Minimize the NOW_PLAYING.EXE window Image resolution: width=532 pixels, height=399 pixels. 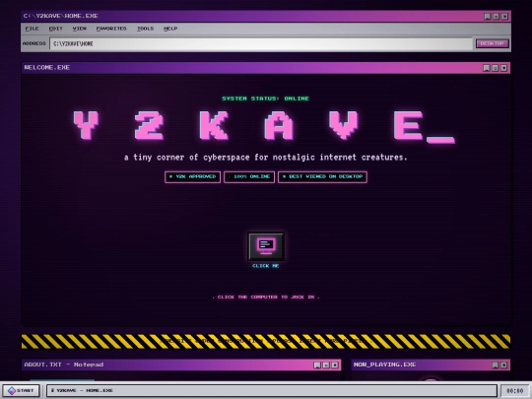[495, 366]
